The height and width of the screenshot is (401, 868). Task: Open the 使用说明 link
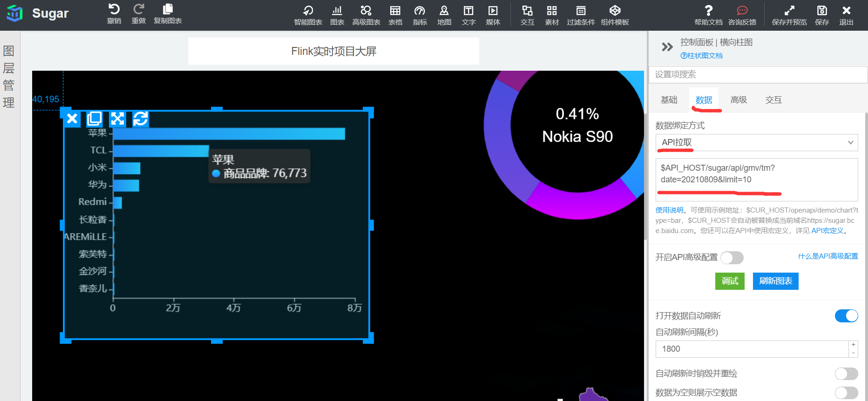(x=669, y=210)
